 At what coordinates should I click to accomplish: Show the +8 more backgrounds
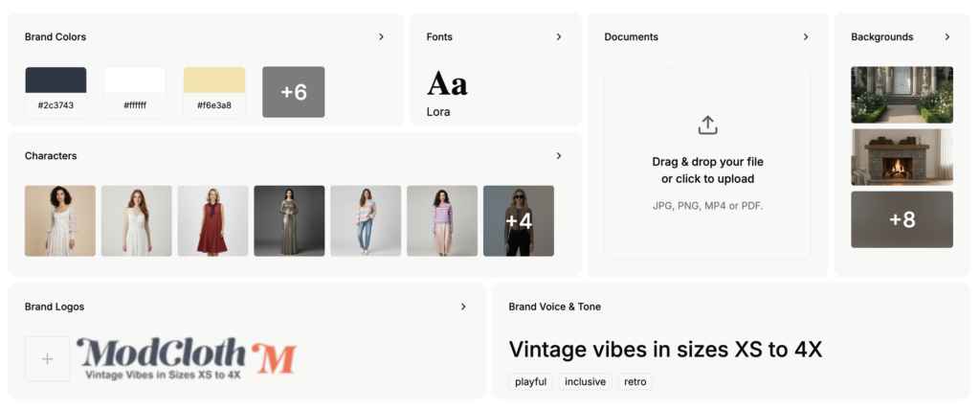(902, 219)
